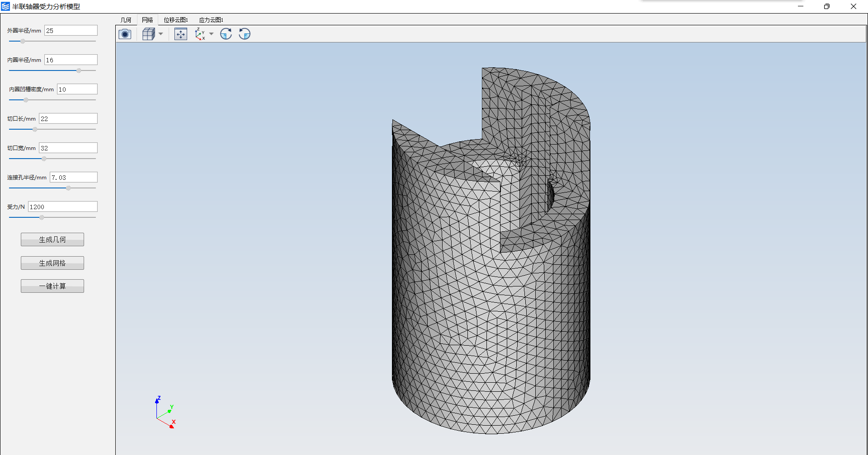
Task: Click the 切口长/mm input field
Action: point(68,118)
